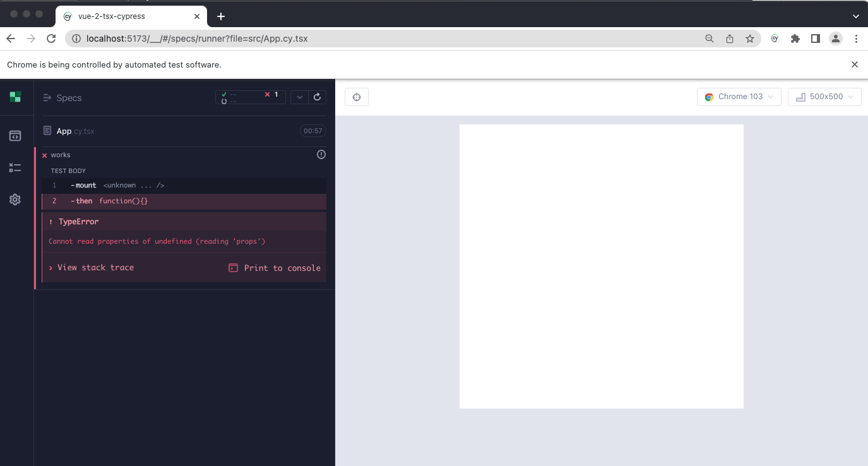The image size is (868, 466).
Task: Open the Specs page via sidebar code icon
Action: point(15,135)
